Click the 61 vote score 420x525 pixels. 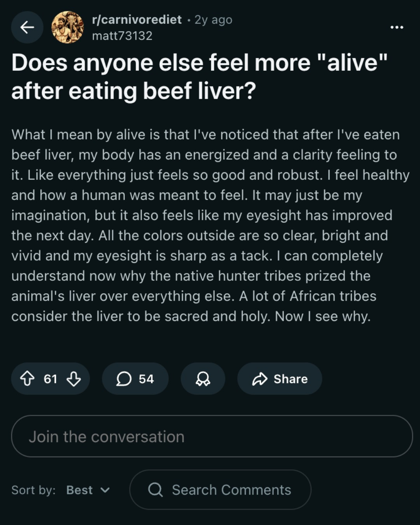point(51,379)
